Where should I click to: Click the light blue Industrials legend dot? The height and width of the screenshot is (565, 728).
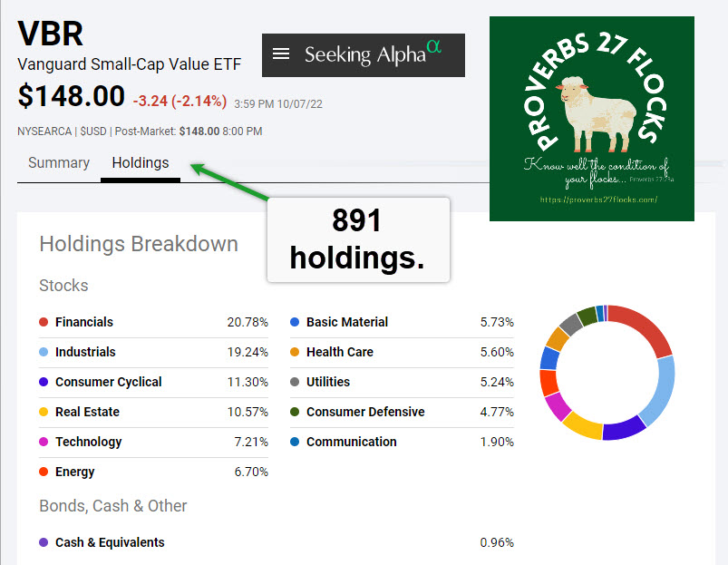[x=44, y=352]
